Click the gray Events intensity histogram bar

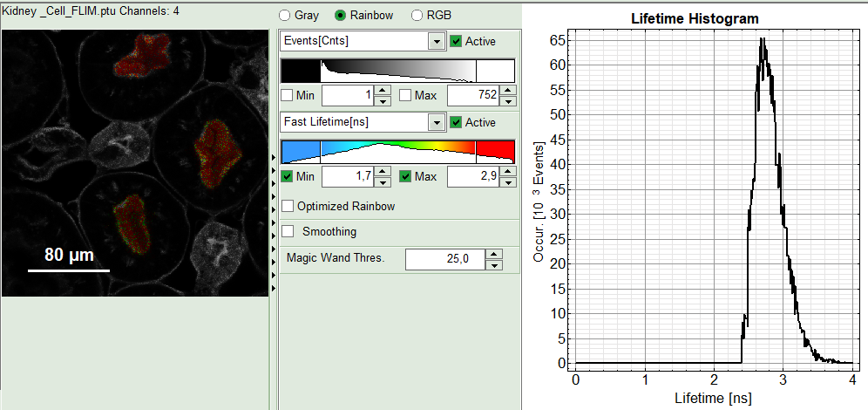397,70
